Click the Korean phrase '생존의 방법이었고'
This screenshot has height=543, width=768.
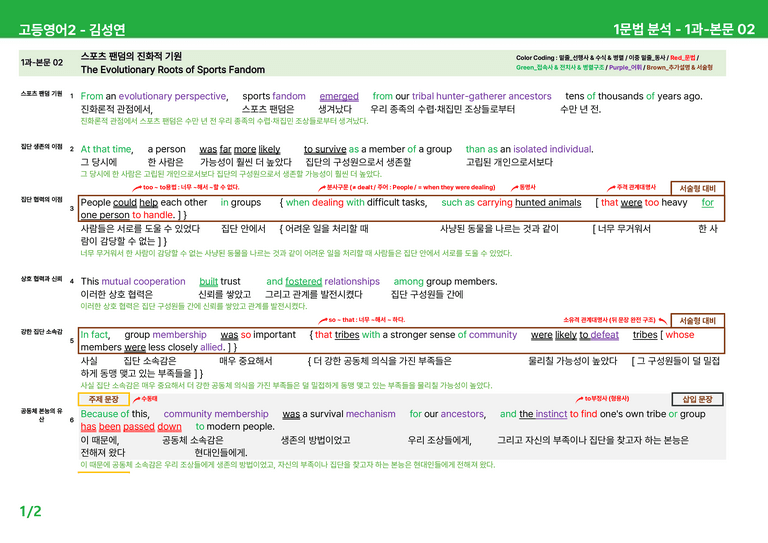pos(315,440)
